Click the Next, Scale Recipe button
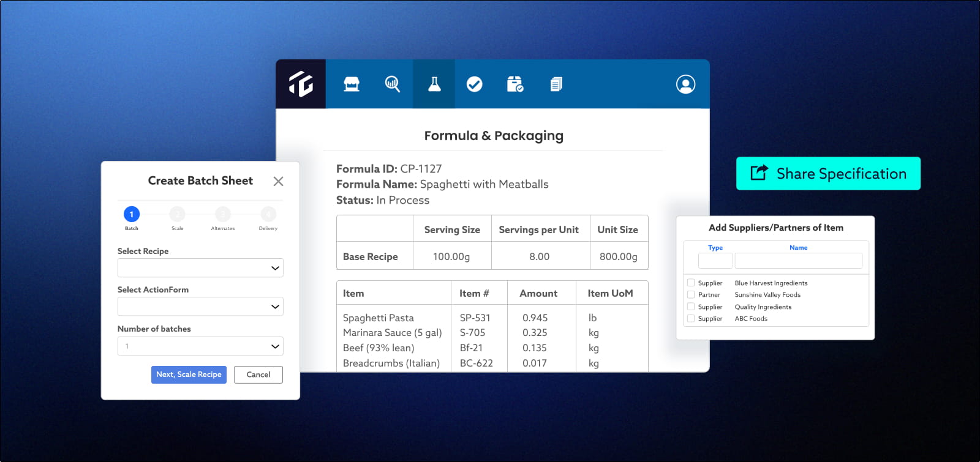 pos(189,374)
